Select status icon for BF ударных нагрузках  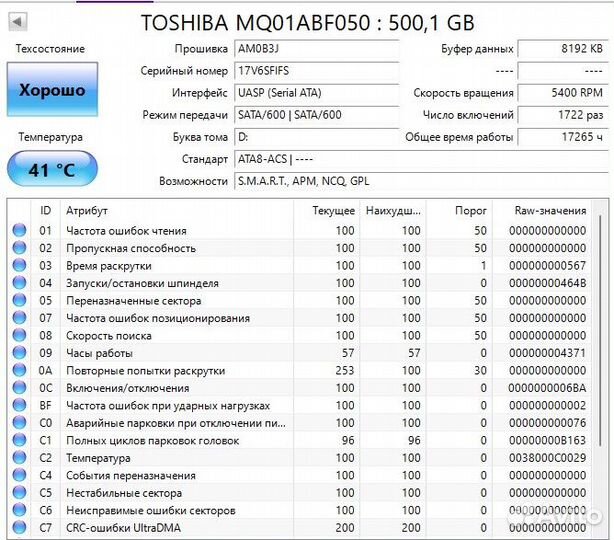point(19,405)
